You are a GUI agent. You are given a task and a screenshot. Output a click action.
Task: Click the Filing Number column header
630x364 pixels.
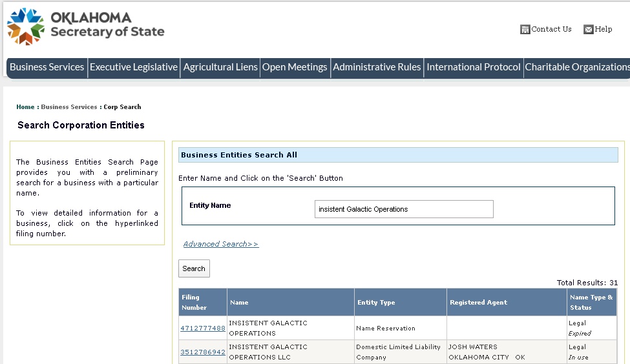click(203, 302)
